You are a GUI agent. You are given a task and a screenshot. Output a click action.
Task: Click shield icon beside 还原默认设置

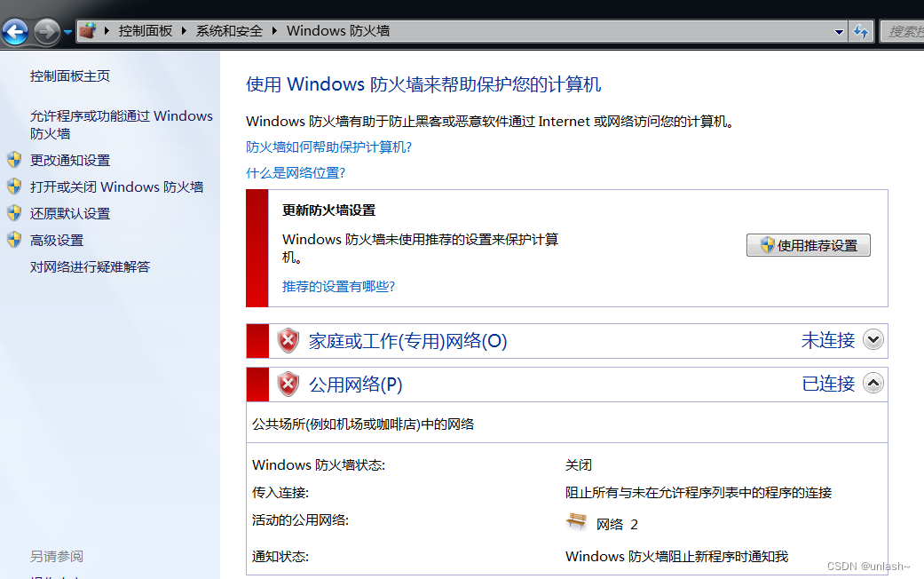(15, 213)
